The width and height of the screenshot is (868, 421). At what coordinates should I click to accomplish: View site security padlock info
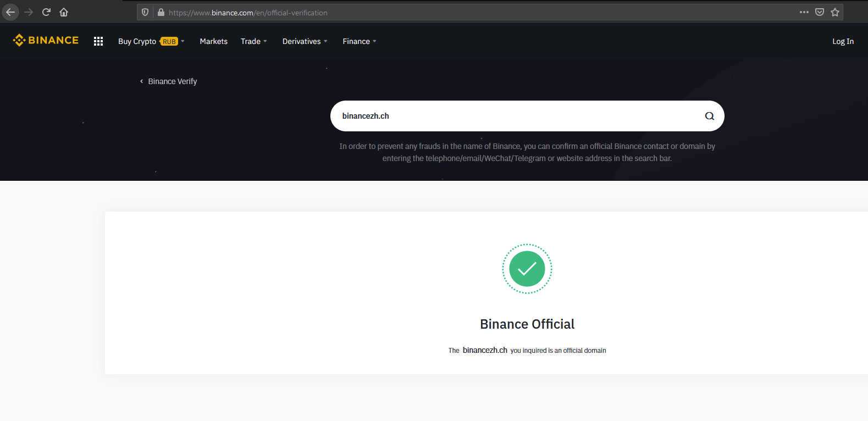[x=161, y=12]
